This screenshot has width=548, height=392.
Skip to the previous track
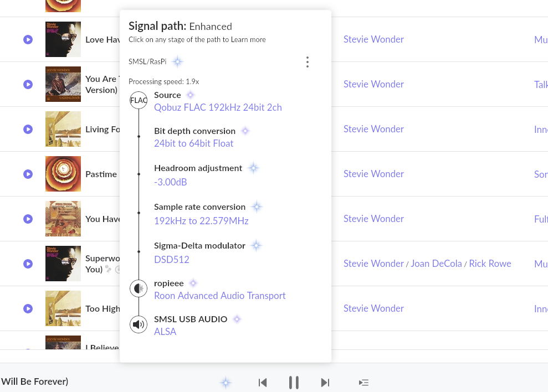263,383
